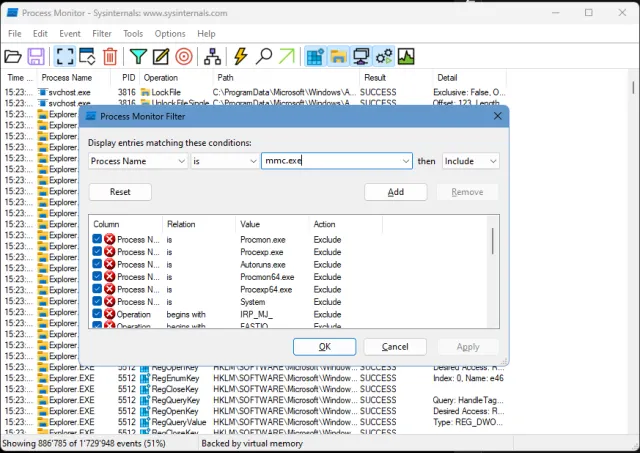Screen dimensions: 640x453
Task: Uncheck the Autoruns.exe exclude filter
Action: click(98, 265)
